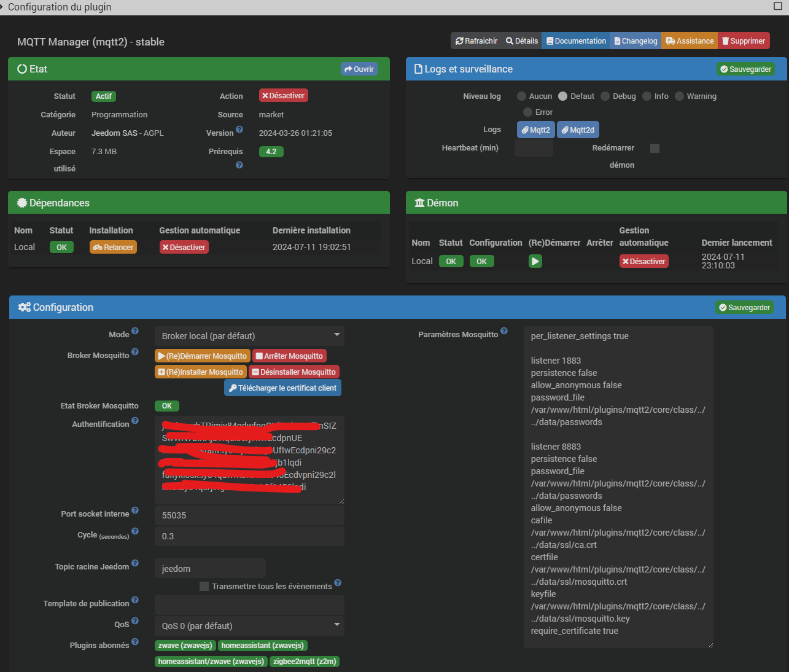This screenshot has height=672, width=789.
Task: Save the Configuration panel settings
Action: [744, 308]
